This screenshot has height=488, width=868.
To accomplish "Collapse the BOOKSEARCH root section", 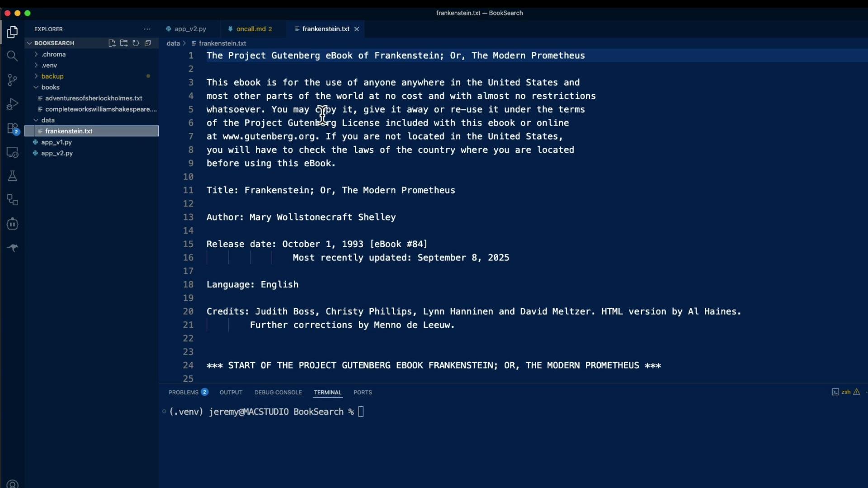I will [x=30, y=43].
